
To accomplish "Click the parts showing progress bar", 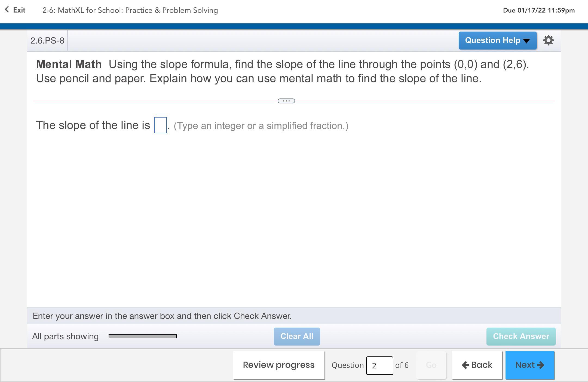I will pyautogui.click(x=142, y=336).
